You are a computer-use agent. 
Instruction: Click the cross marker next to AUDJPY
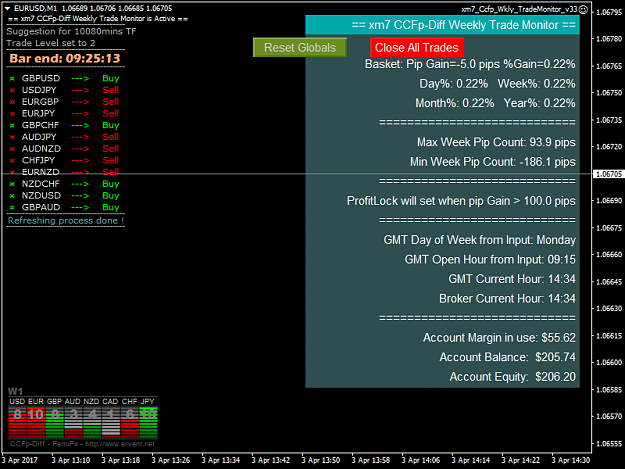pos(12,137)
